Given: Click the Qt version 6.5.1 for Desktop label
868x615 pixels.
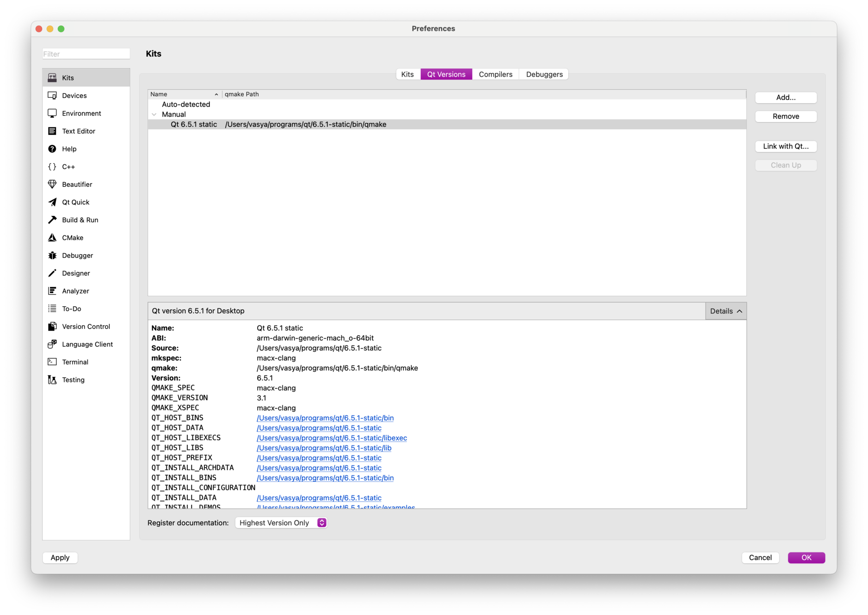Looking at the screenshot, I should [x=198, y=311].
